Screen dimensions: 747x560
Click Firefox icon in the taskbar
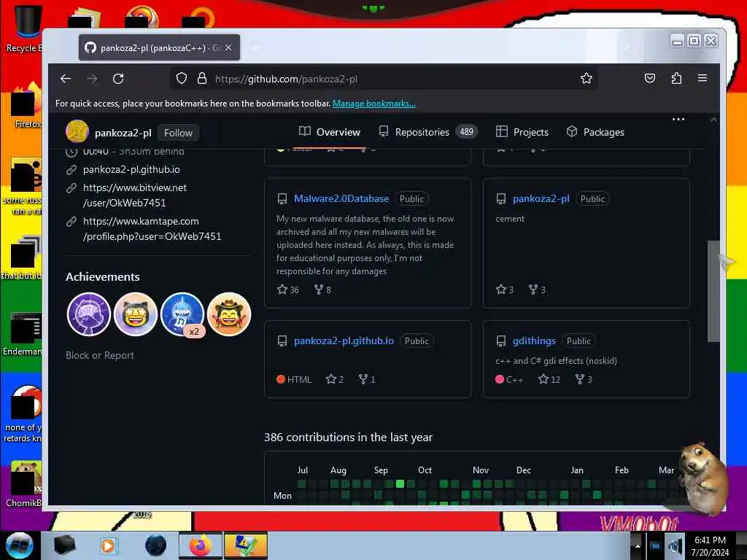click(x=201, y=545)
